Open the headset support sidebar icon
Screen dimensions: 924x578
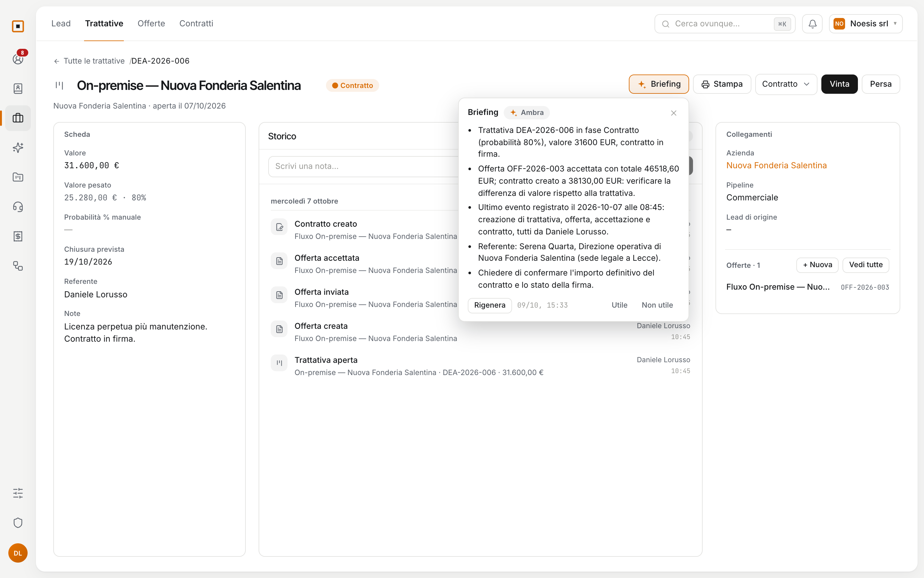click(18, 207)
